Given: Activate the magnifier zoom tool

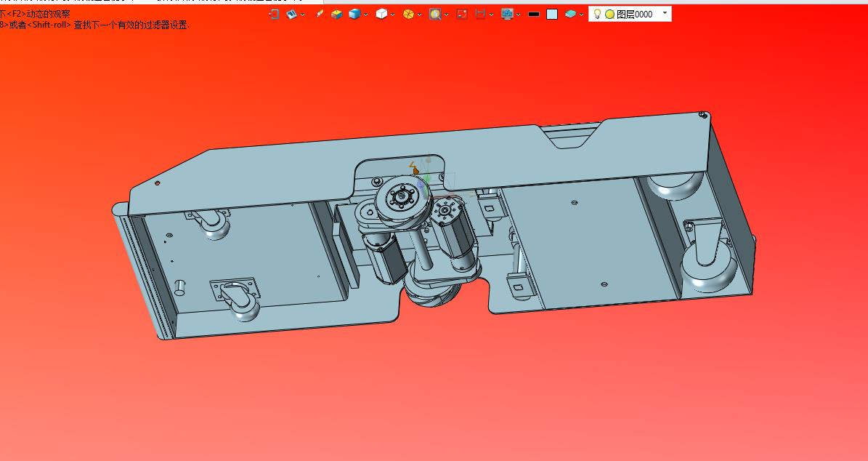Looking at the screenshot, I should [435, 15].
